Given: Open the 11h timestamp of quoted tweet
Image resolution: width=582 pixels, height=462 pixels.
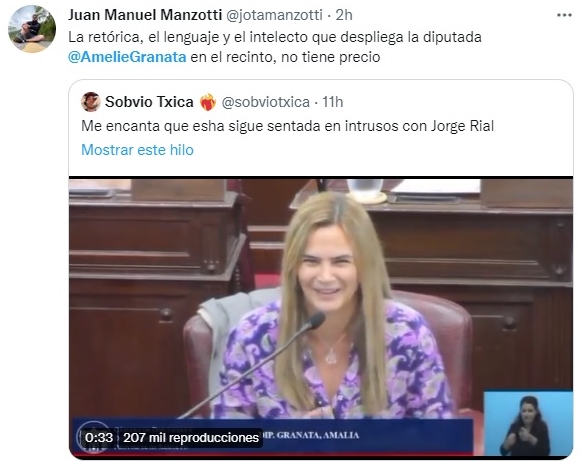Looking at the screenshot, I should (x=333, y=102).
